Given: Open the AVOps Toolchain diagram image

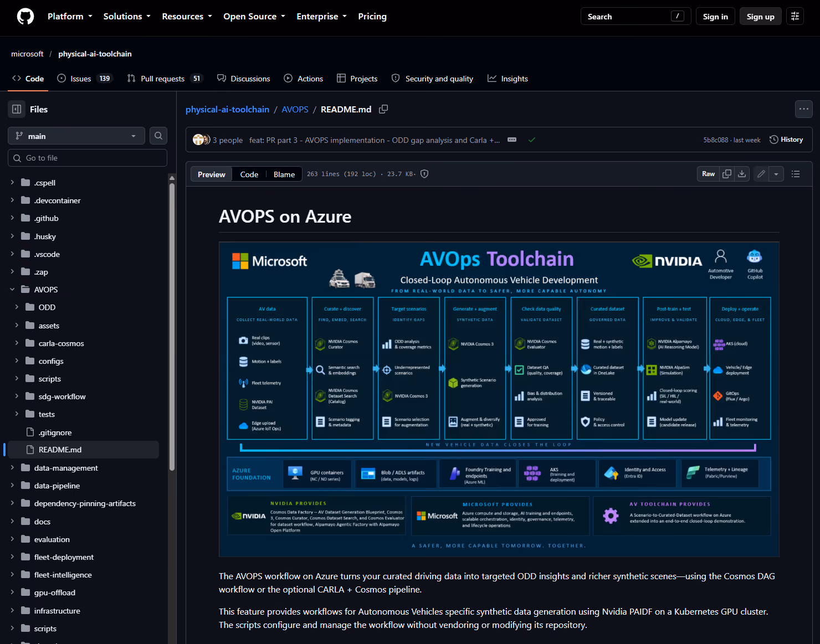Looking at the screenshot, I should point(499,399).
